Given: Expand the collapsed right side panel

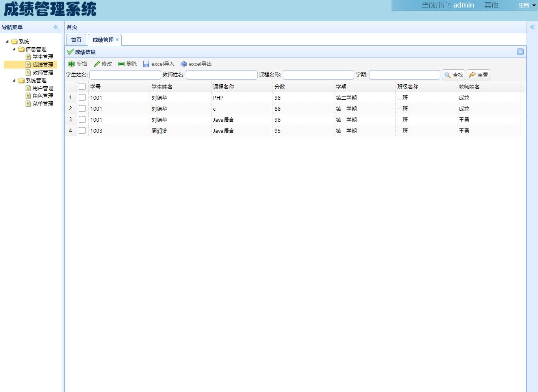Looking at the screenshot, I should 532,27.
